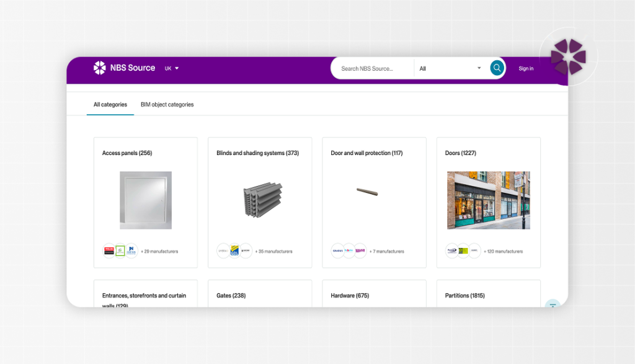Open the Sign in link

point(526,68)
